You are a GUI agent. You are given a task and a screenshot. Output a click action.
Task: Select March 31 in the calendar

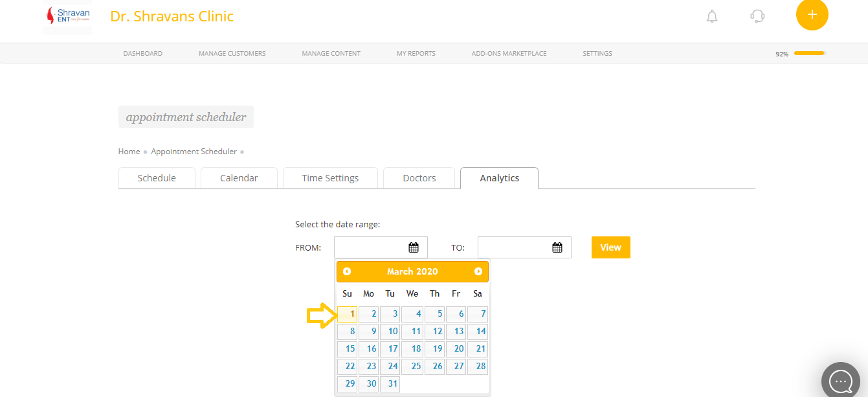click(390, 384)
